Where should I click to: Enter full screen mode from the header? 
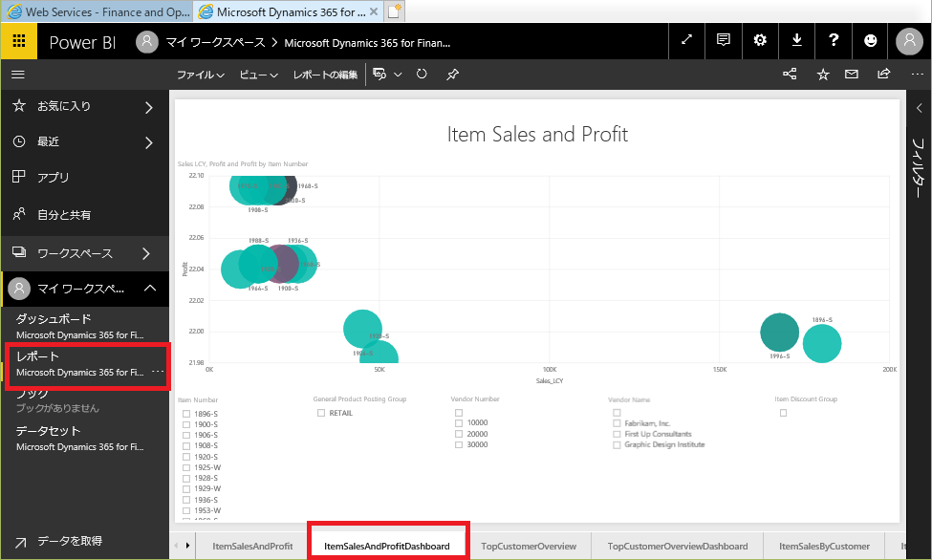pos(686,40)
